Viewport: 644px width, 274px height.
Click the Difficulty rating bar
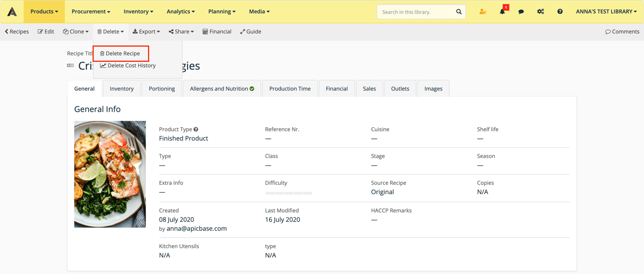[x=288, y=193]
